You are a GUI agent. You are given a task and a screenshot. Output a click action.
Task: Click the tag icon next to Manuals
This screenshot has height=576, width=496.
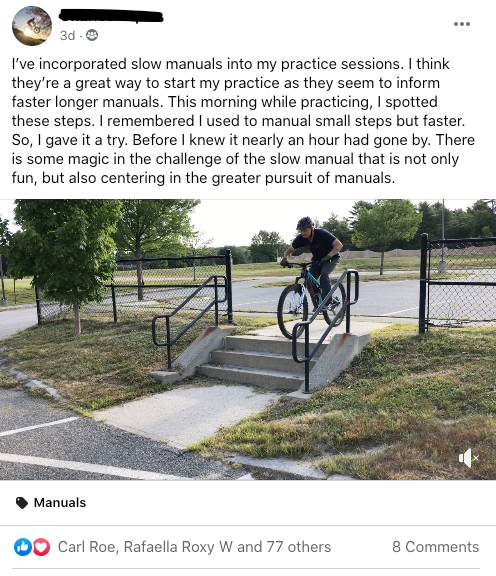click(22, 503)
